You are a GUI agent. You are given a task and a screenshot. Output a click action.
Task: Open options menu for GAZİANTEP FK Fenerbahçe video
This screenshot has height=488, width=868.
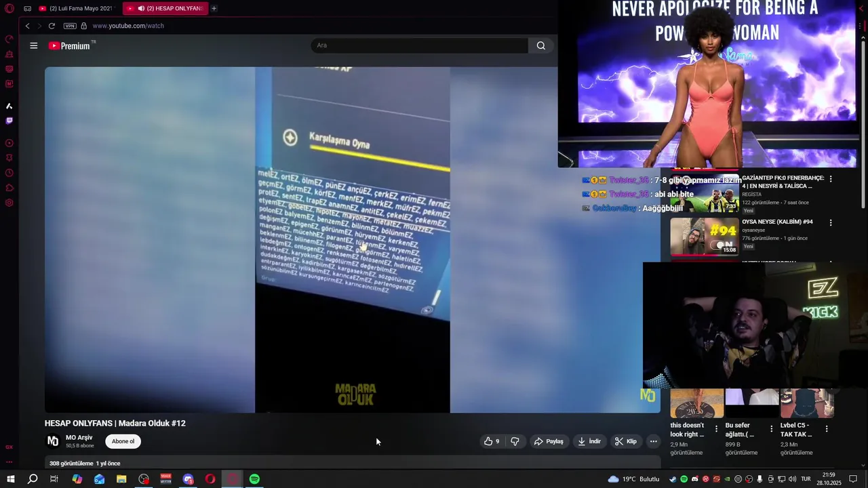point(831,179)
